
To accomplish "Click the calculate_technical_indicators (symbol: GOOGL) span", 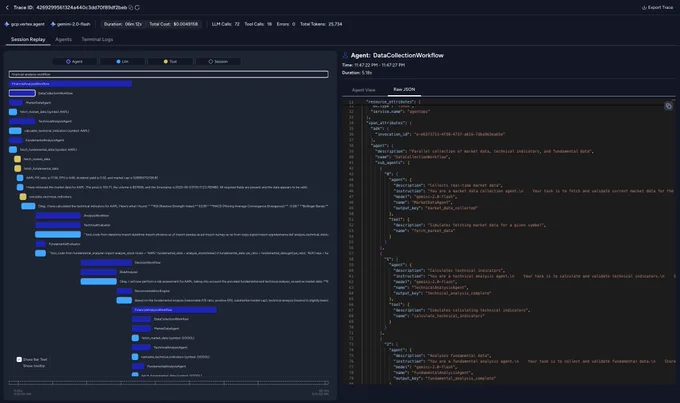I will pos(135,357).
